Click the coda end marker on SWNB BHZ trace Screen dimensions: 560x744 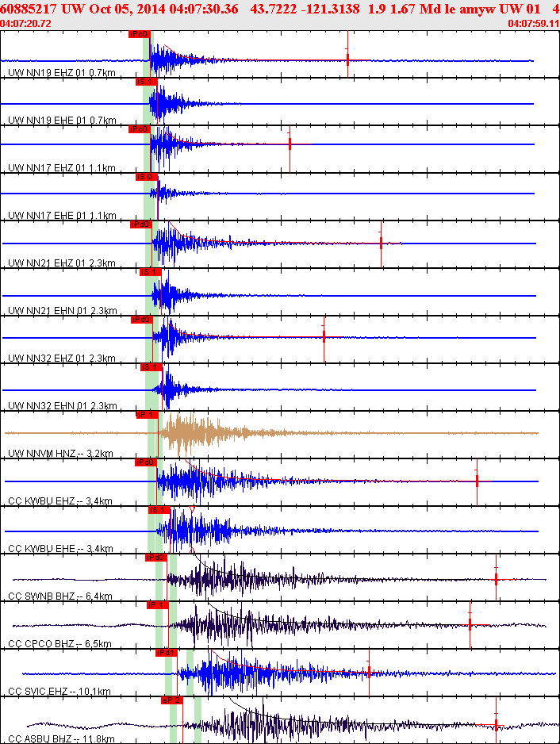click(x=496, y=579)
